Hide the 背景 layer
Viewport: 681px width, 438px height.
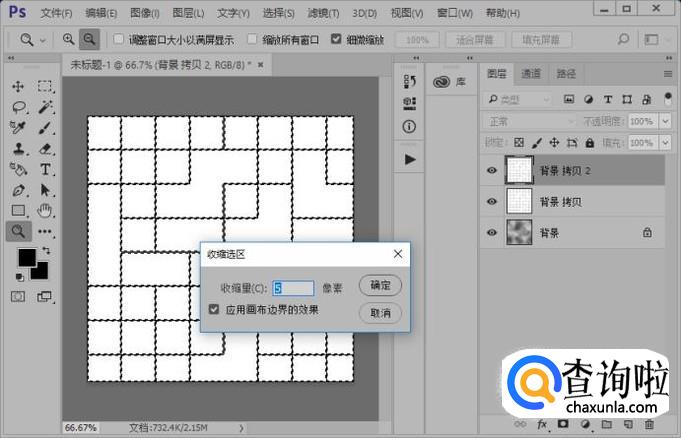click(x=492, y=232)
